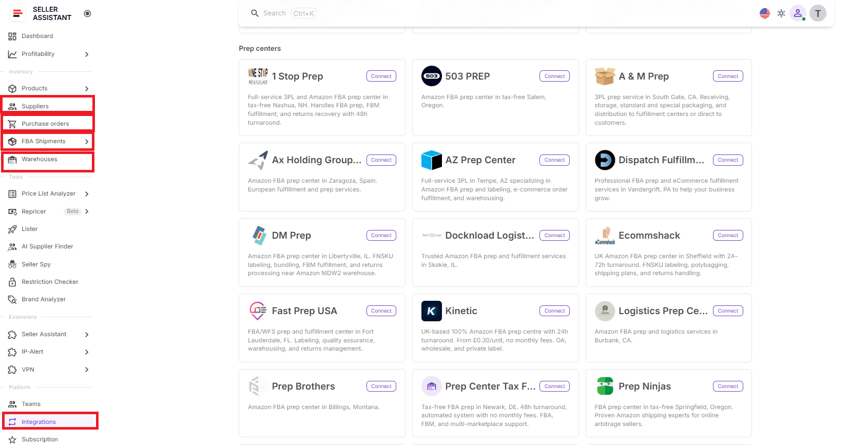Click the Seller Assistant logo icon
This screenshot has width=868, height=445.
coord(18,13)
